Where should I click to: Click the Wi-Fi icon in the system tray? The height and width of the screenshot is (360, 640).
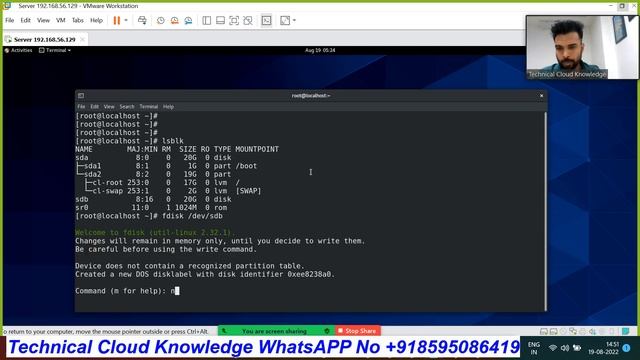pyautogui.click(x=553, y=348)
